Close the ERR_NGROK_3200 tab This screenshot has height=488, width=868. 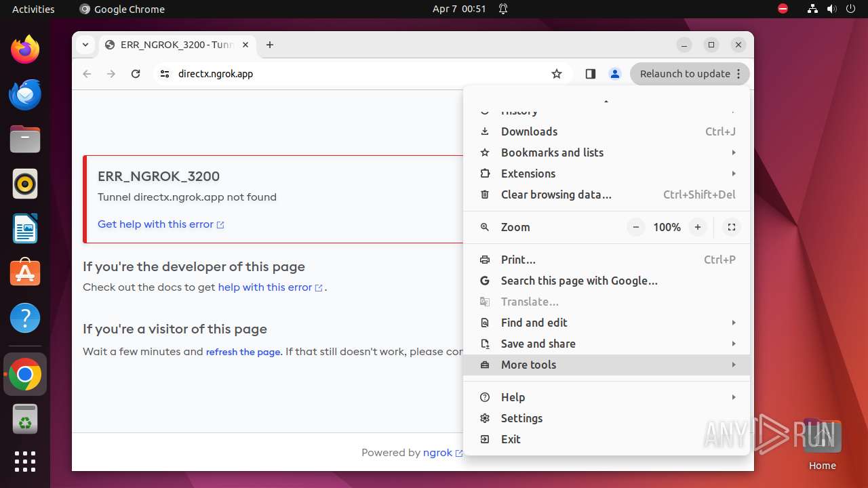click(x=245, y=45)
